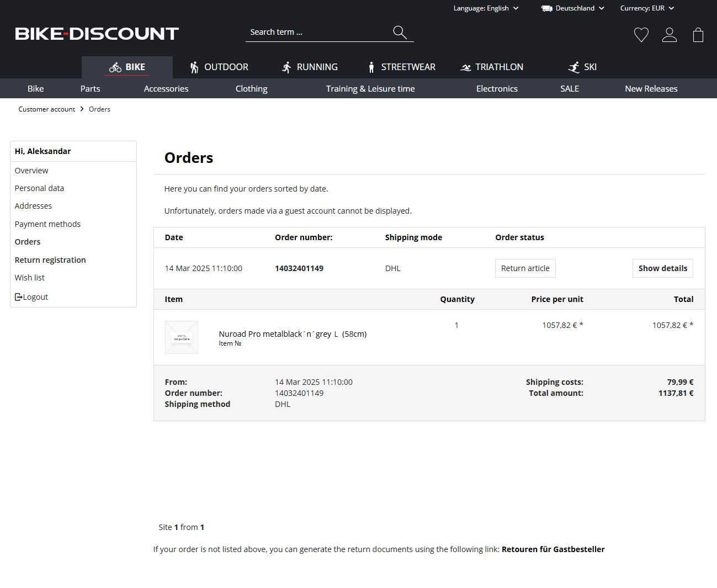Select the STREETWEAR category tab

(x=402, y=67)
